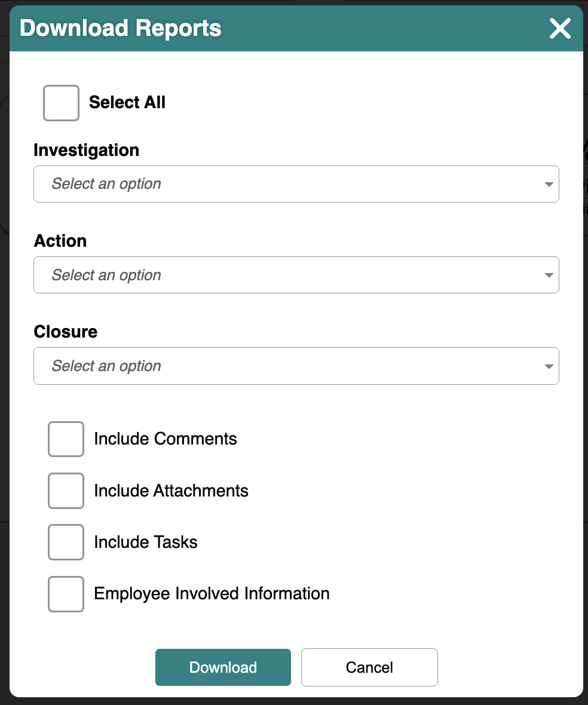
Task: Check the Employee Involved Information box
Action: tap(66, 594)
